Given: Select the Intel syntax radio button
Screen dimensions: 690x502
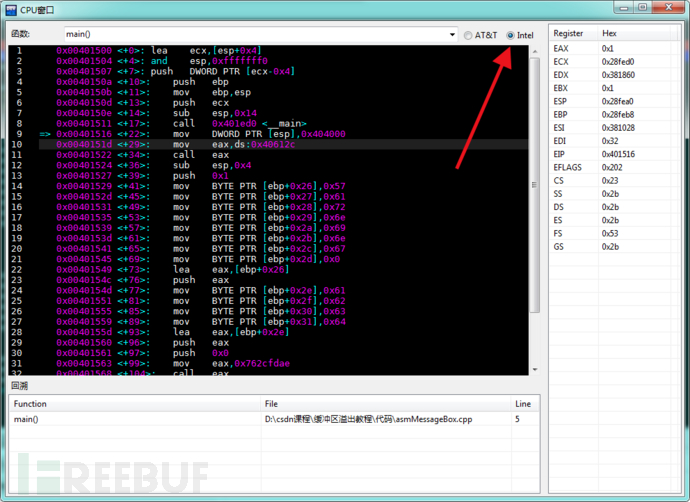Looking at the screenshot, I should 510,35.
